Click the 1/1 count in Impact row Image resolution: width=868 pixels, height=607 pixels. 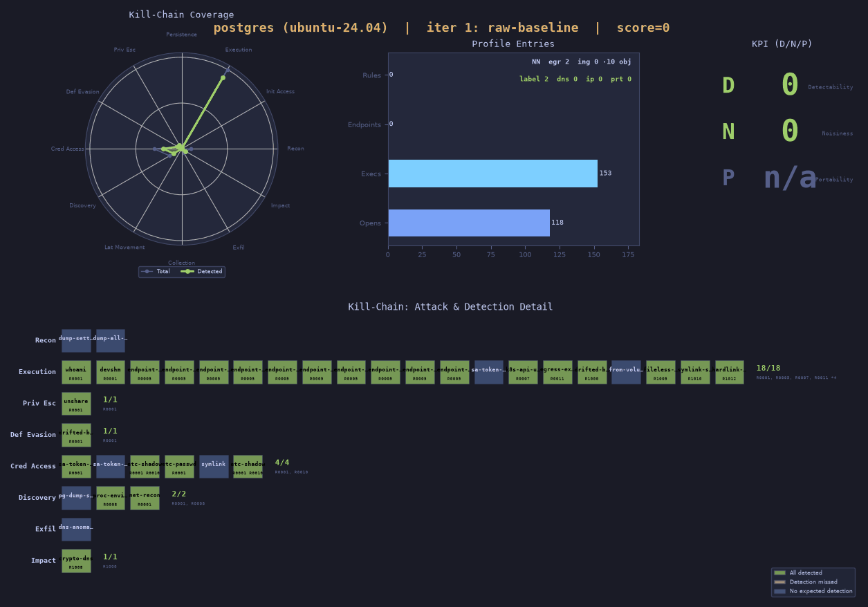click(x=110, y=557)
